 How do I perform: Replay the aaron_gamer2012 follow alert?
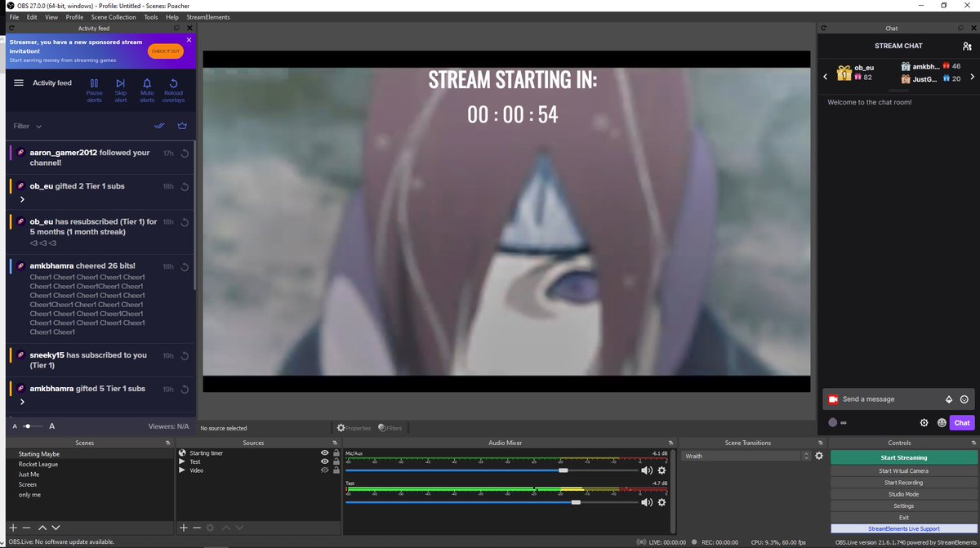185,154
